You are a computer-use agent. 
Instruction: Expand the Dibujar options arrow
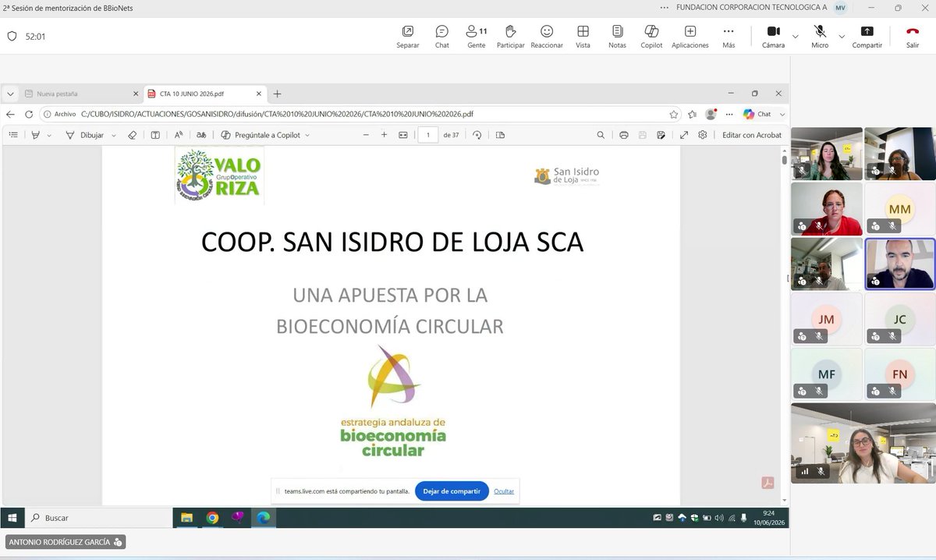[114, 135]
